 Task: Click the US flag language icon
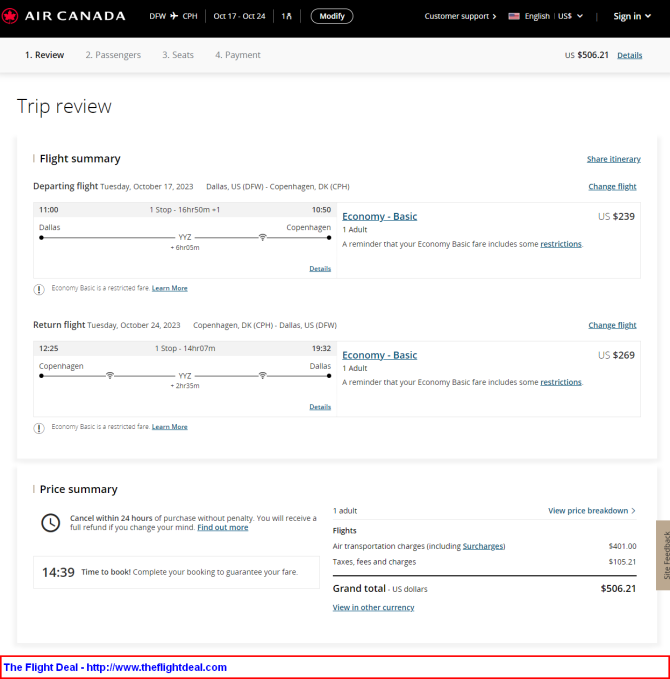click(514, 16)
